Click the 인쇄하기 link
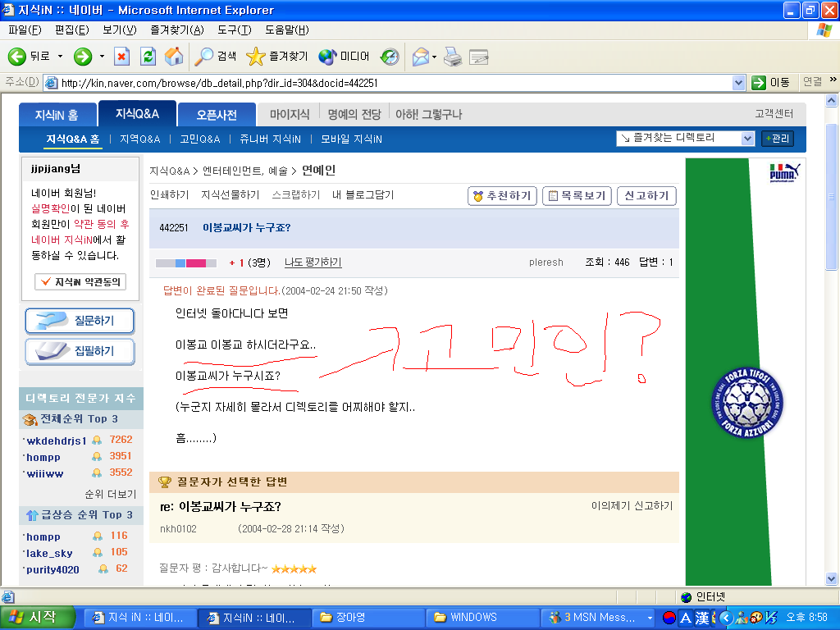 click(x=169, y=195)
